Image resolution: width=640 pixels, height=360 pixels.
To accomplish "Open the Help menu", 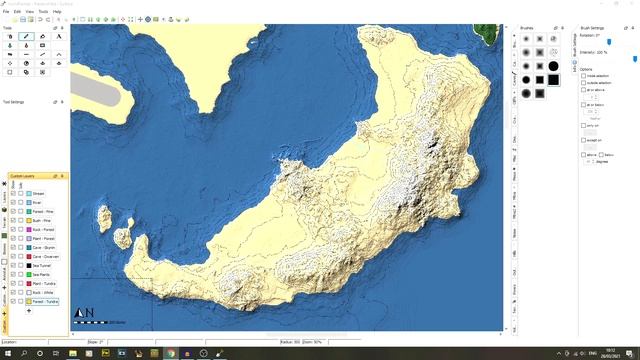I will (57, 12).
